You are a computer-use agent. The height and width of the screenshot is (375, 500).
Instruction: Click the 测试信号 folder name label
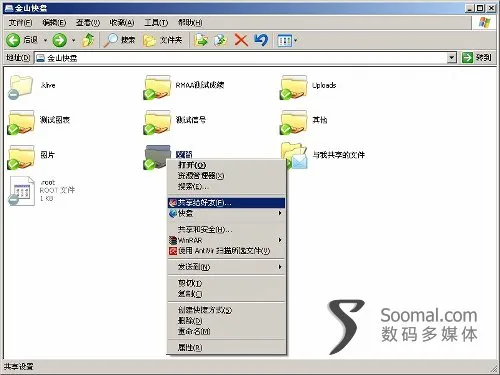[191, 120]
